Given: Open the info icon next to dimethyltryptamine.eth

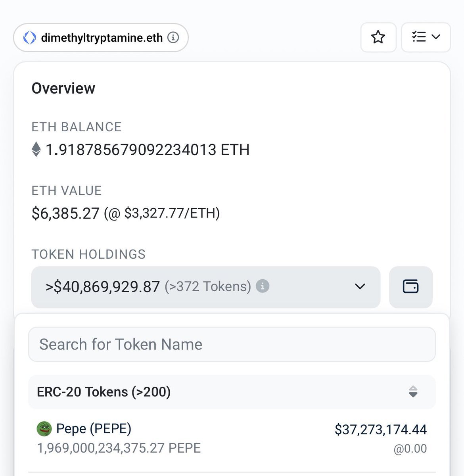Looking at the screenshot, I should click(173, 38).
